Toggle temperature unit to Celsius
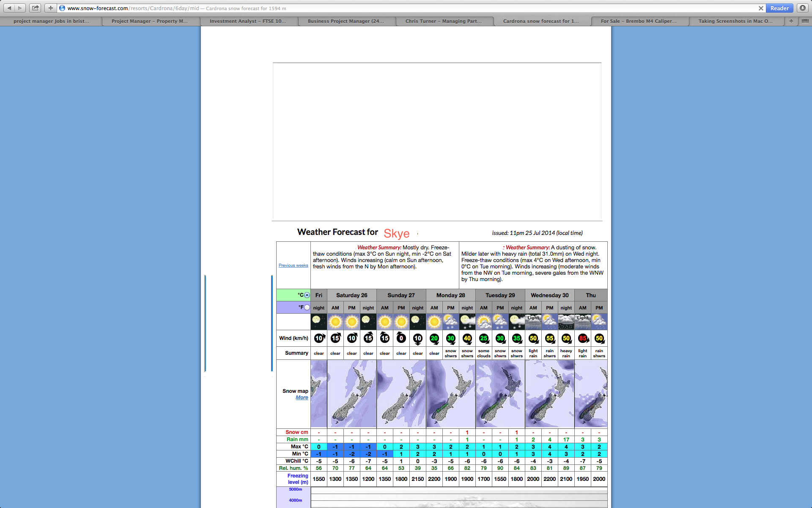The width and height of the screenshot is (812, 508). point(306,295)
